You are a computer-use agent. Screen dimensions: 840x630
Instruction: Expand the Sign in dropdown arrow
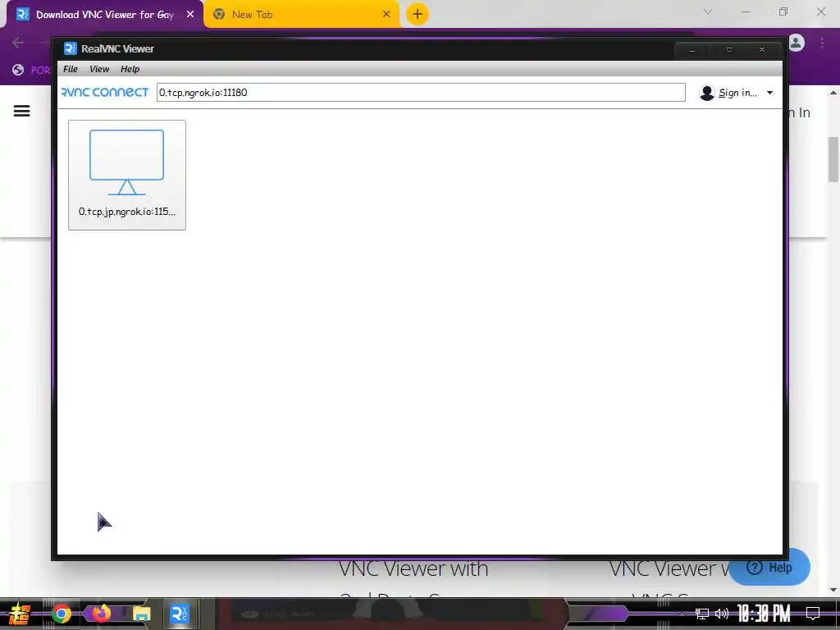[769, 93]
